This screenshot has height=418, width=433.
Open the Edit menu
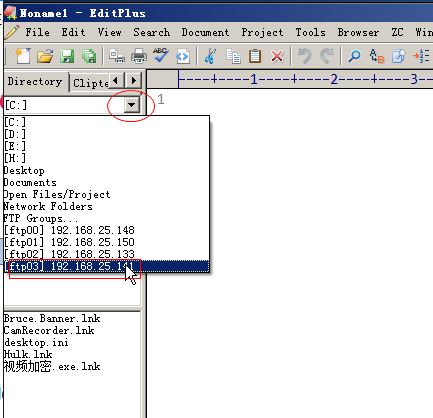pyautogui.click(x=73, y=32)
